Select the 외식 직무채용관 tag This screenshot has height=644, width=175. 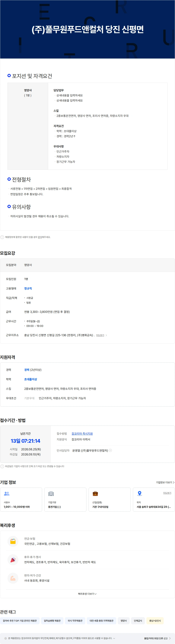[x=75, y=620]
